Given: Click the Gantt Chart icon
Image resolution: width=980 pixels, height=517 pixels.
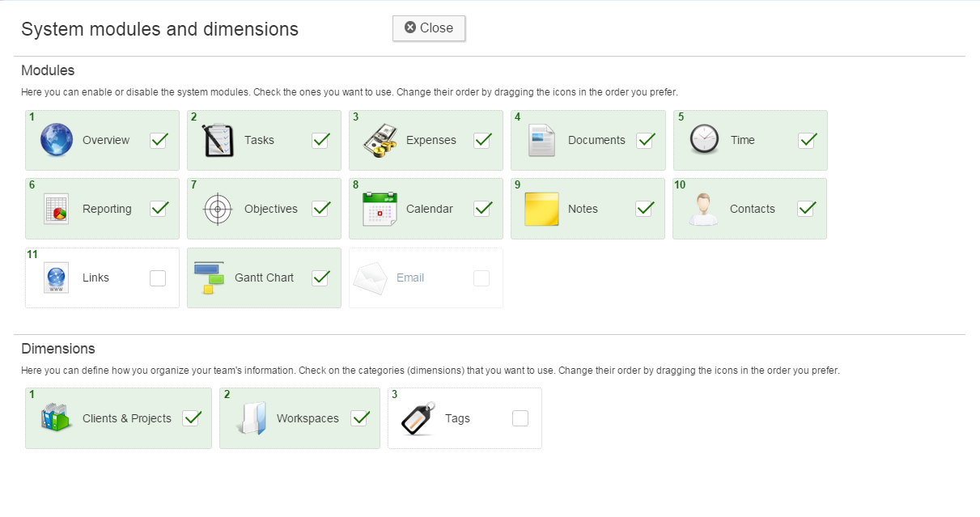Looking at the screenshot, I should point(209,278).
